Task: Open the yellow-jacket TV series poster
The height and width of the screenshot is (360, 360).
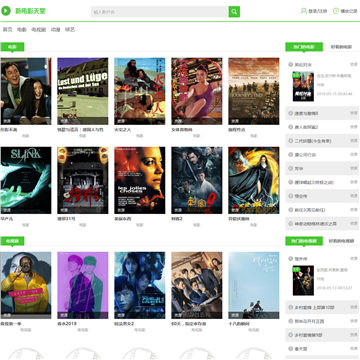Action: coord(26,285)
